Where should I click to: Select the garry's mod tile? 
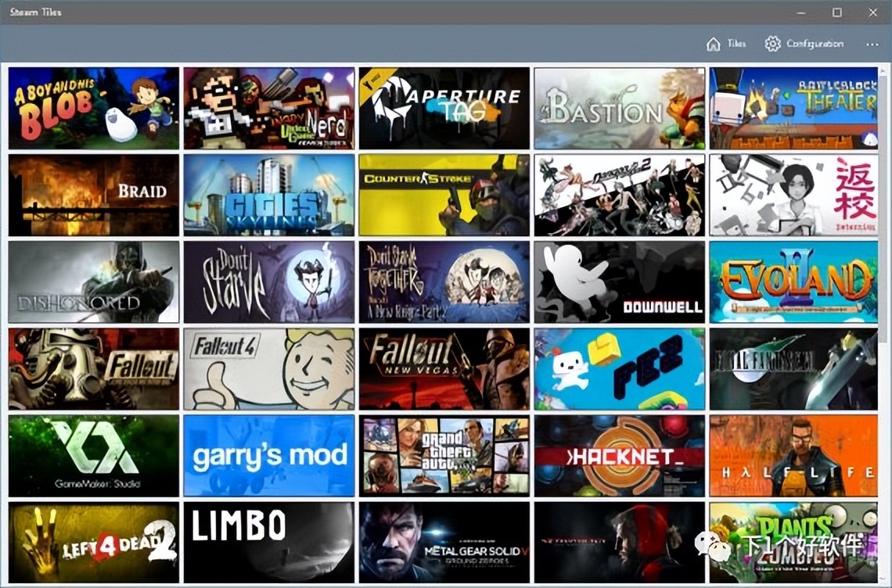click(x=269, y=456)
